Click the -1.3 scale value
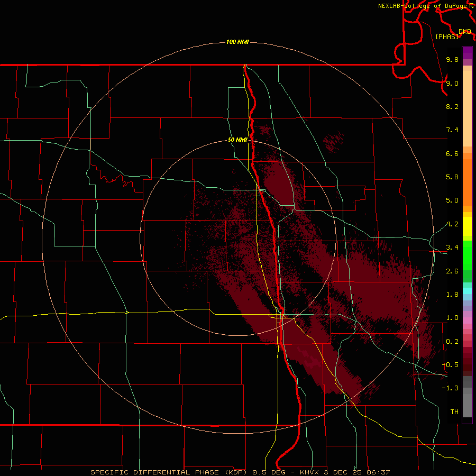The image size is (476, 476). coord(450,388)
